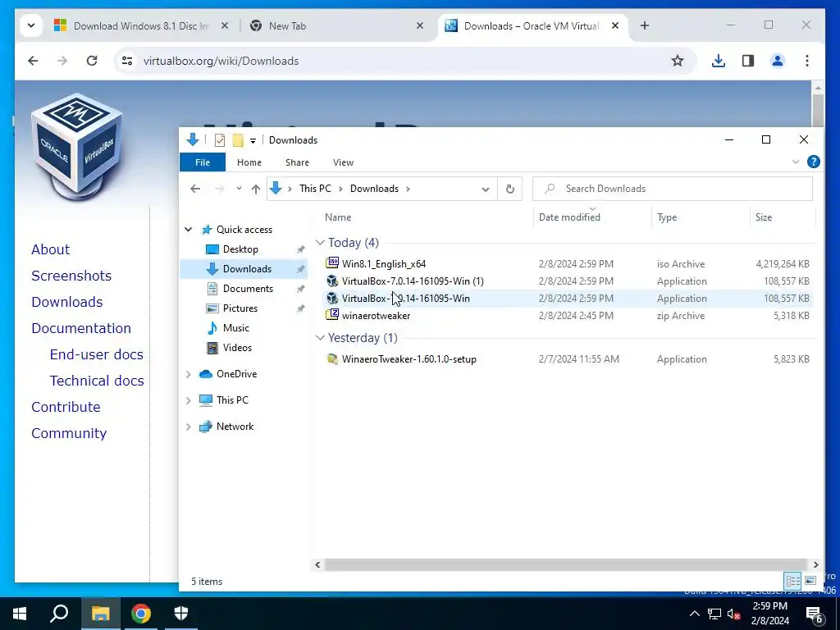840x630 pixels.
Task: Select the VirtualBox-7.0.14-161095-Win (1) application icon
Action: [332, 281]
